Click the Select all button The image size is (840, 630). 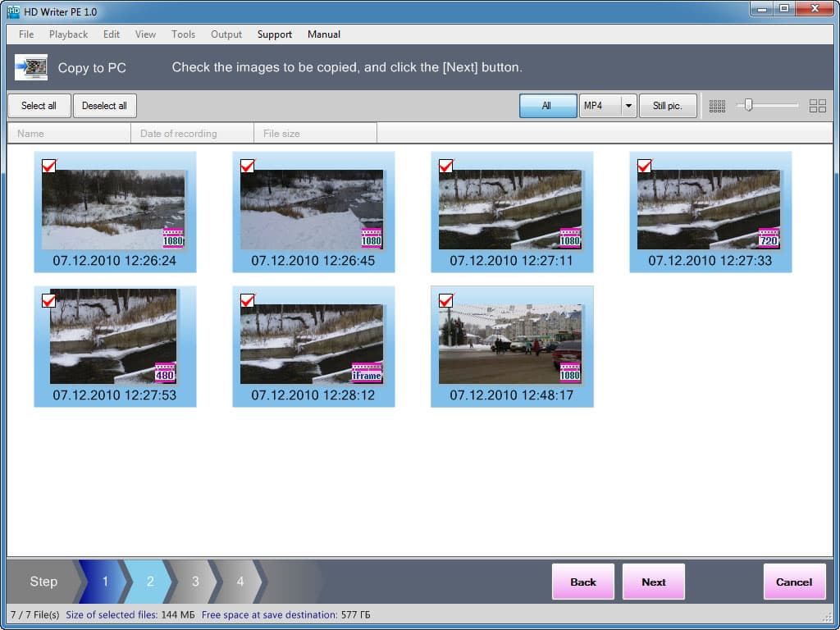[x=39, y=106]
